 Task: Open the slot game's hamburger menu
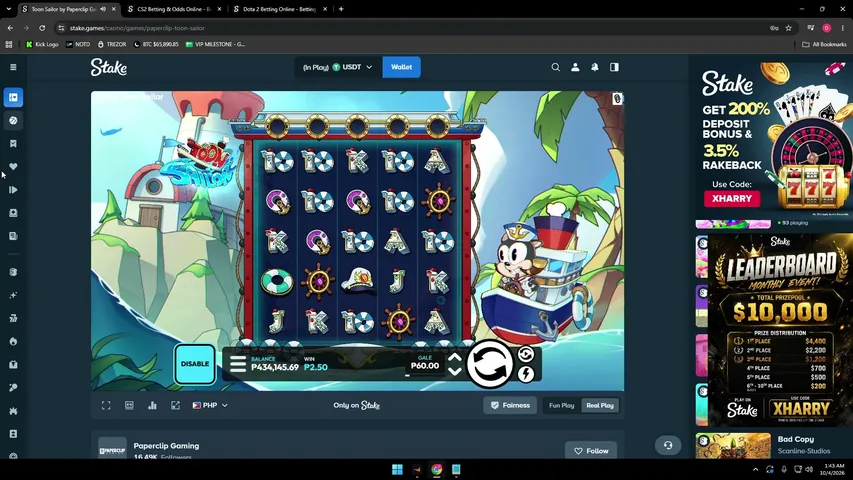coord(238,364)
